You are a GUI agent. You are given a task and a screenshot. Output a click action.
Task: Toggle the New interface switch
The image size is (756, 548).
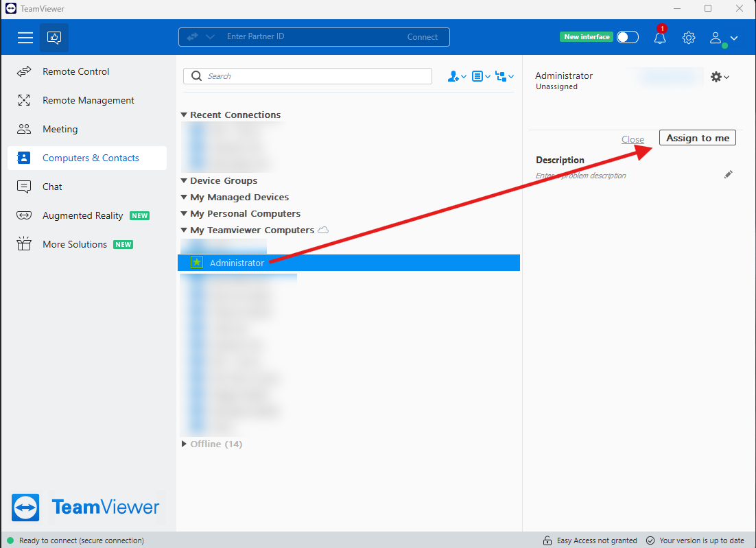pos(627,37)
